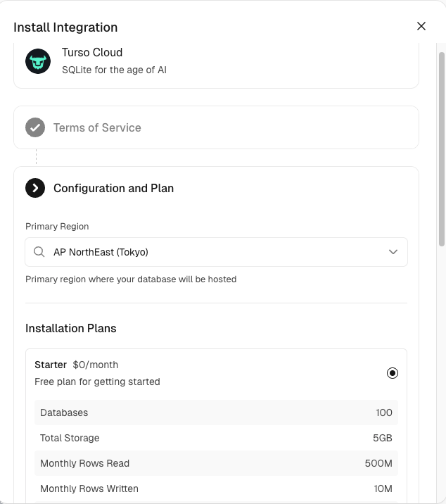The image size is (446, 504).
Task: Click the Turso Cloud bull logo
Action: click(38, 61)
